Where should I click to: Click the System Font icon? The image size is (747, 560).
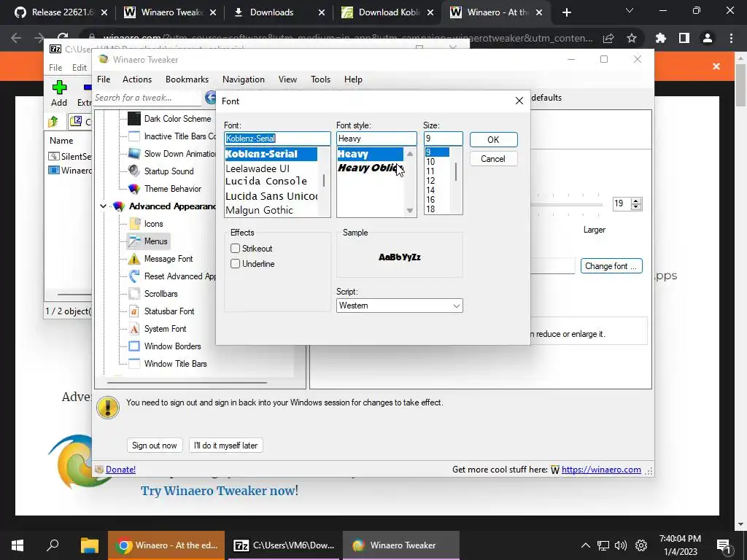pyautogui.click(x=134, y=329)
